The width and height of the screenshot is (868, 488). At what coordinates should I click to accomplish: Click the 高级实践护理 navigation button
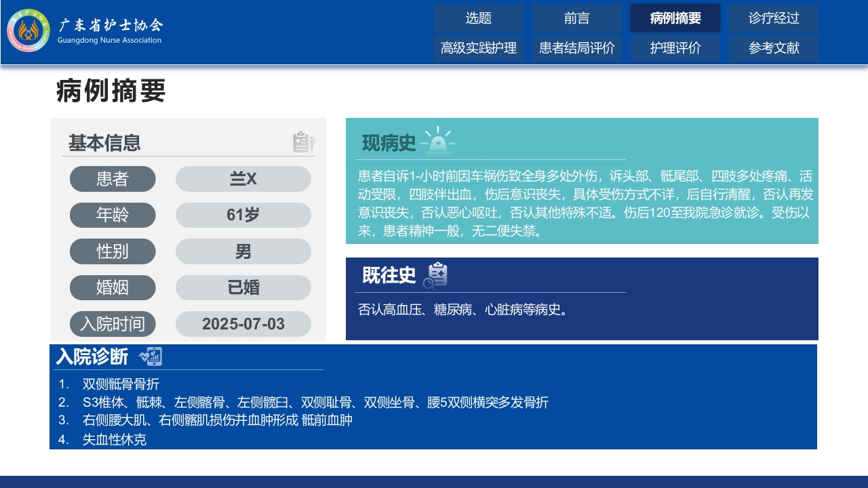pos(478,47)
